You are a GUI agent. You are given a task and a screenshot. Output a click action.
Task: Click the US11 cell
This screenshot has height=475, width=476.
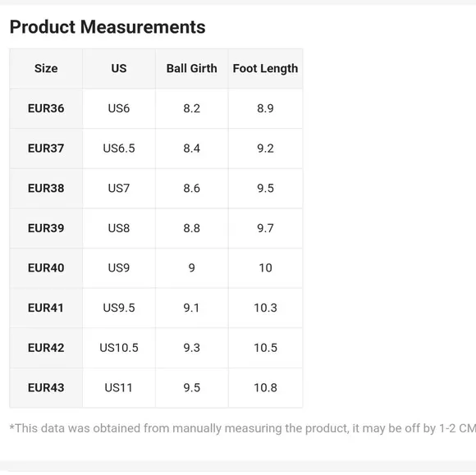pyautogui.click(x=119, y=388)
